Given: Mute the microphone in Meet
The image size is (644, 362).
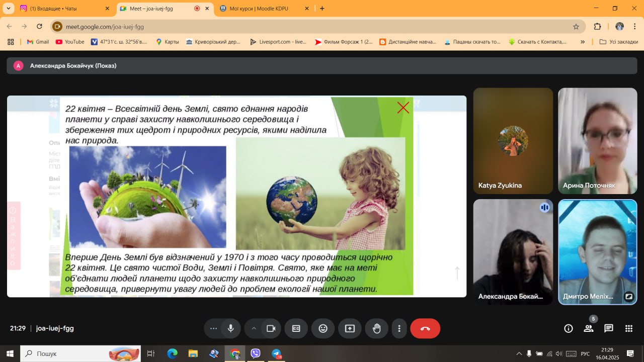Looking at the screenshot, I should 230,328.
